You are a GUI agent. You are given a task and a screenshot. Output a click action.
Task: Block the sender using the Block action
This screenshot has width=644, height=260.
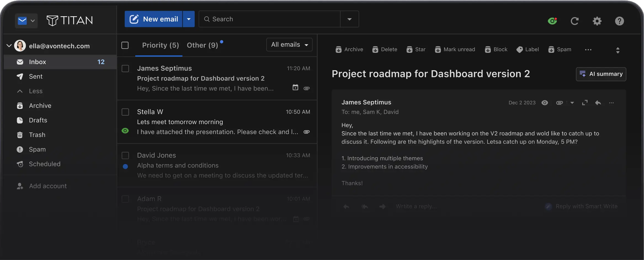(x=496, y=49)
